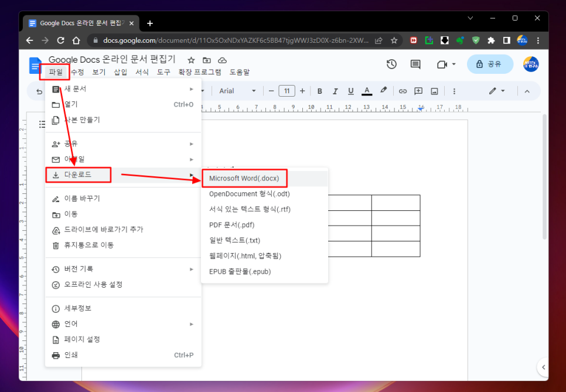Click the star icon beside document title
This screenshot has width=566, height=392.
pyautogui.click(x=191, y=60)
